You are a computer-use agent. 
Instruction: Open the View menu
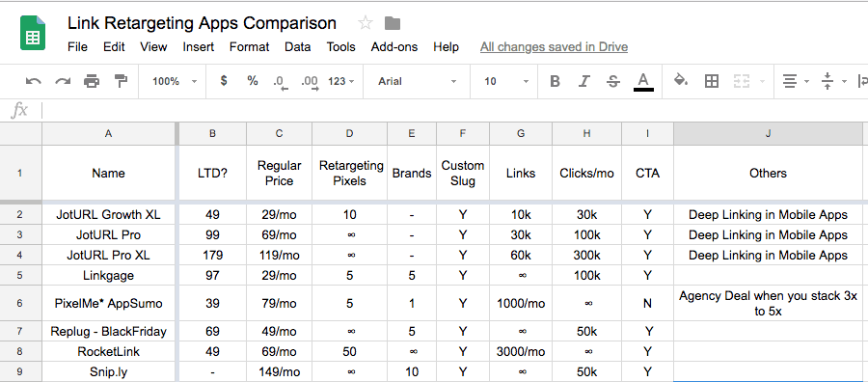153,47
